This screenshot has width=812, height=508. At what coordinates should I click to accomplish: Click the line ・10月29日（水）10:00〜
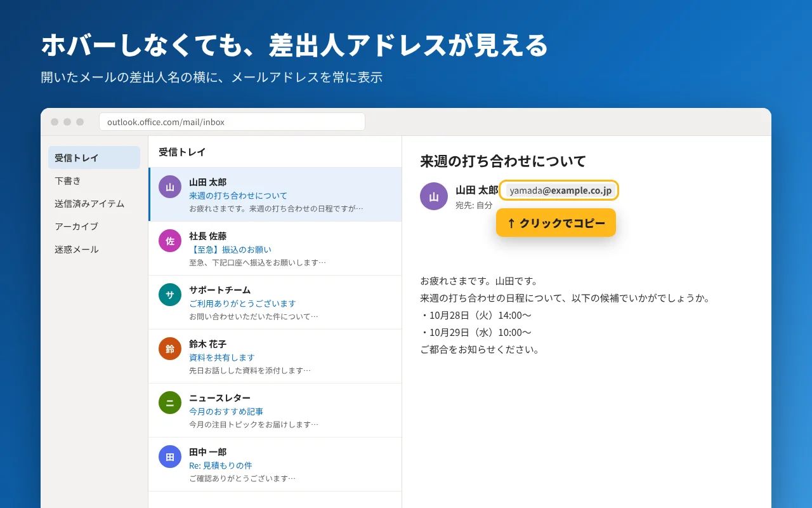[476, 332]
